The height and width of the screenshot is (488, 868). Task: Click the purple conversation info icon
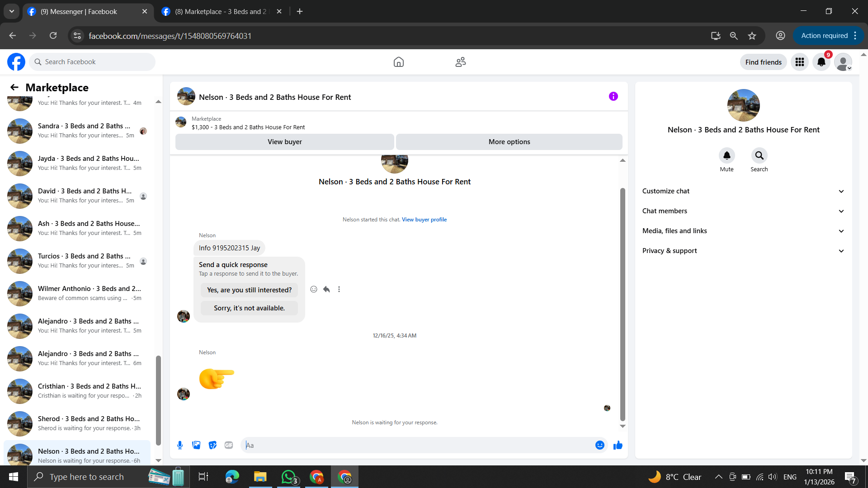pyautogui.click(x=613, y=96)
